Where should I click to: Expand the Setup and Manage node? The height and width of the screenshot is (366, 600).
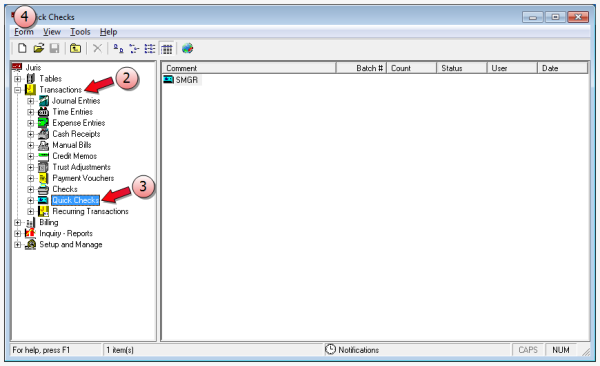(x=18, y=245)
